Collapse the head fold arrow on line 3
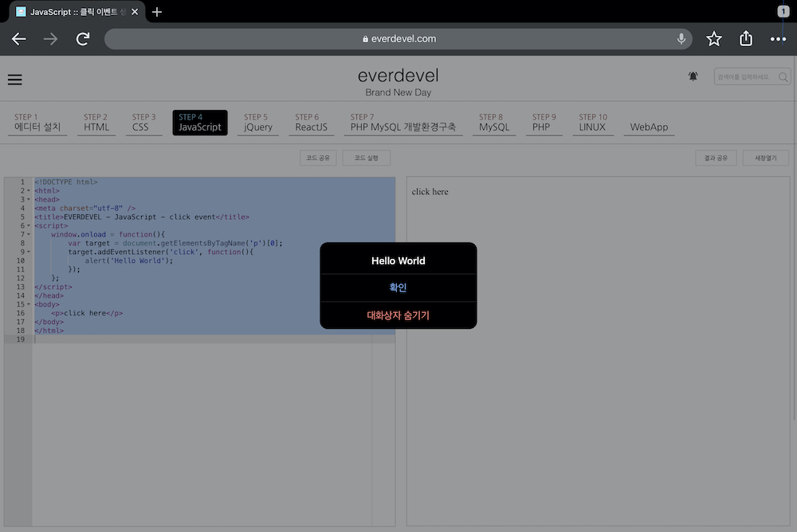This screenshot has width=797, height=532. (29, 200)
